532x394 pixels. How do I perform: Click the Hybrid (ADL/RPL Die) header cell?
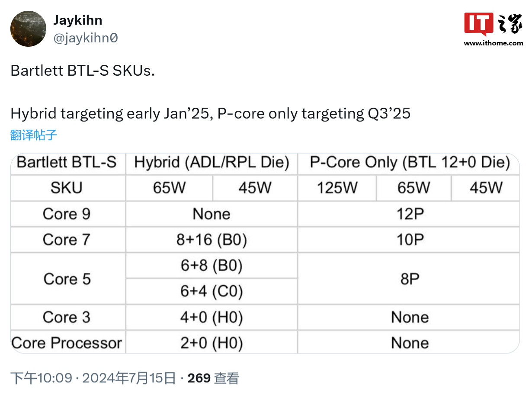(x=212, y=163)
